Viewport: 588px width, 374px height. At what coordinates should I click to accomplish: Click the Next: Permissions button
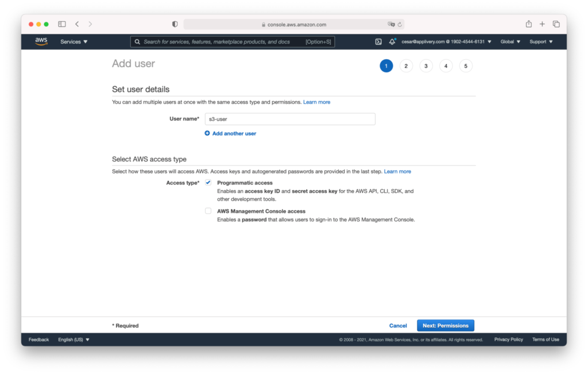tap(446, 325)
